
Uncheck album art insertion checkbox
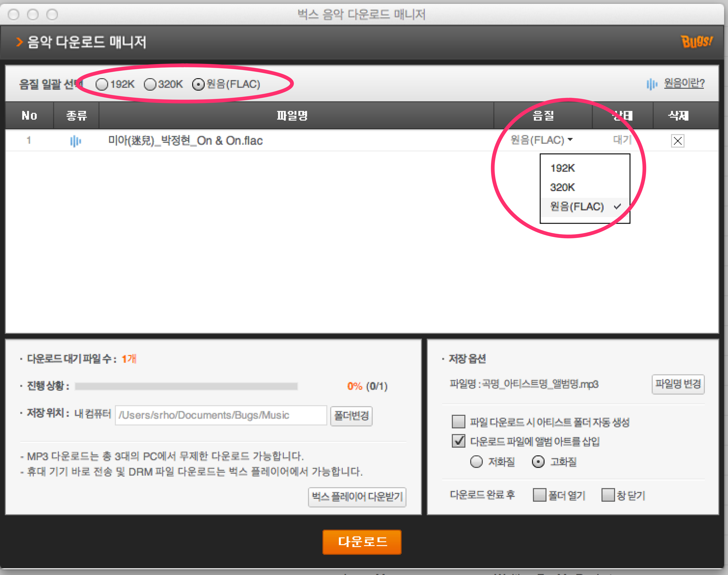(458, 441)
